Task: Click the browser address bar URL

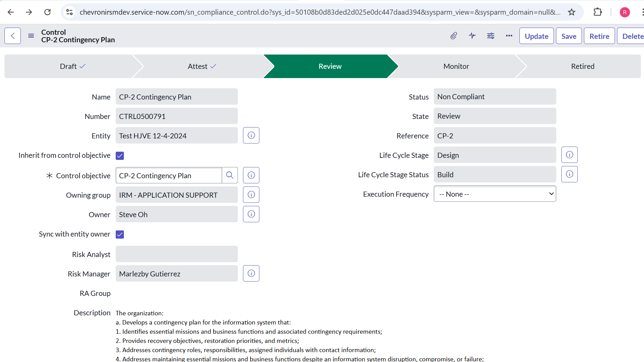Action: [320, 12]
